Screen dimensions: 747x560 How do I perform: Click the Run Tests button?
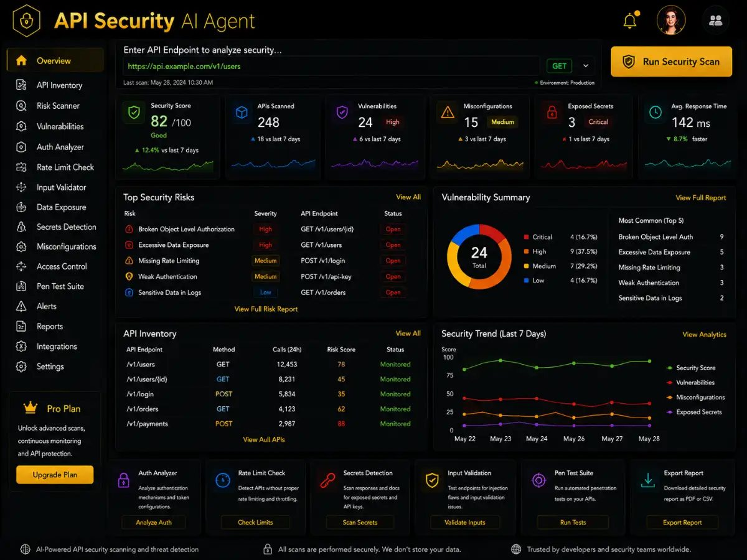coord(573,522)
